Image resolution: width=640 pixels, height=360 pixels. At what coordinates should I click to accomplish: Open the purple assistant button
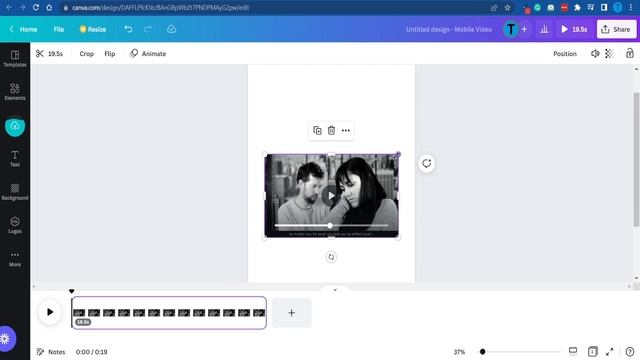(x=6, y=338)
